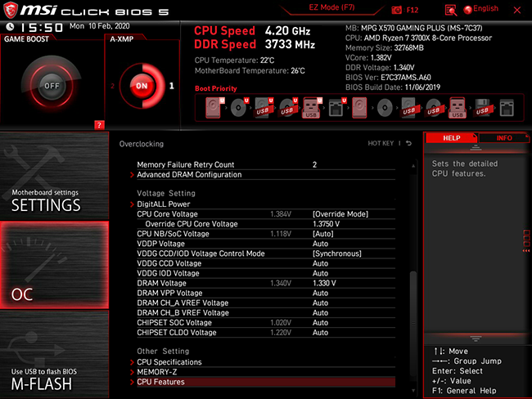Select the UEFI USB hard disk boot icon
This screenshot has width=532, height=399.
pyautogui.click(x=264, y=108)
